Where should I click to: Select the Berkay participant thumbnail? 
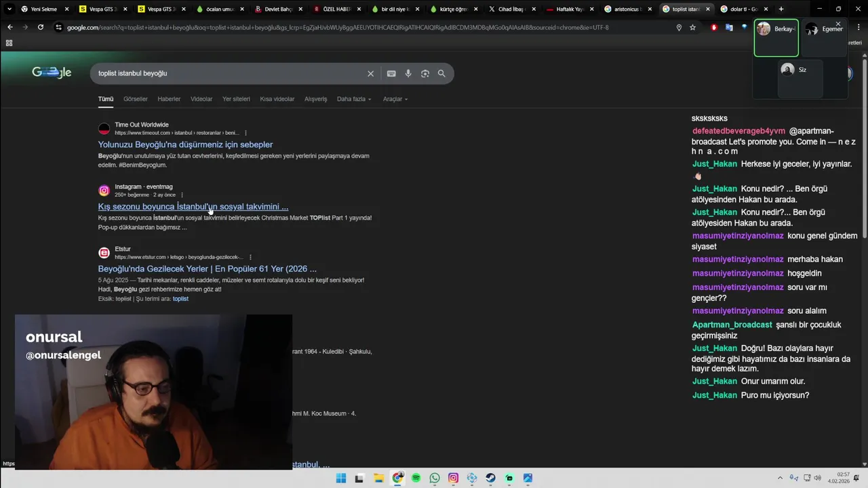click(776, 37)
